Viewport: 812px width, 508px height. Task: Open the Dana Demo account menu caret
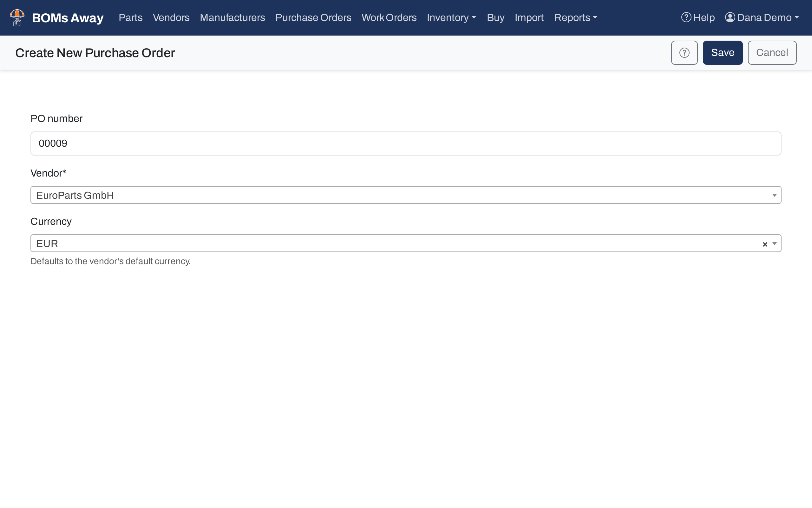(x=796, y=17)
